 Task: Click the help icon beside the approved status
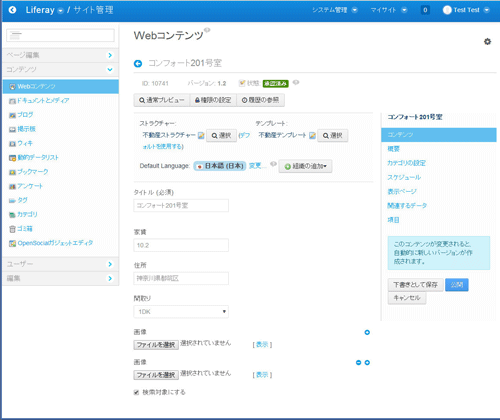pos(296,82)
